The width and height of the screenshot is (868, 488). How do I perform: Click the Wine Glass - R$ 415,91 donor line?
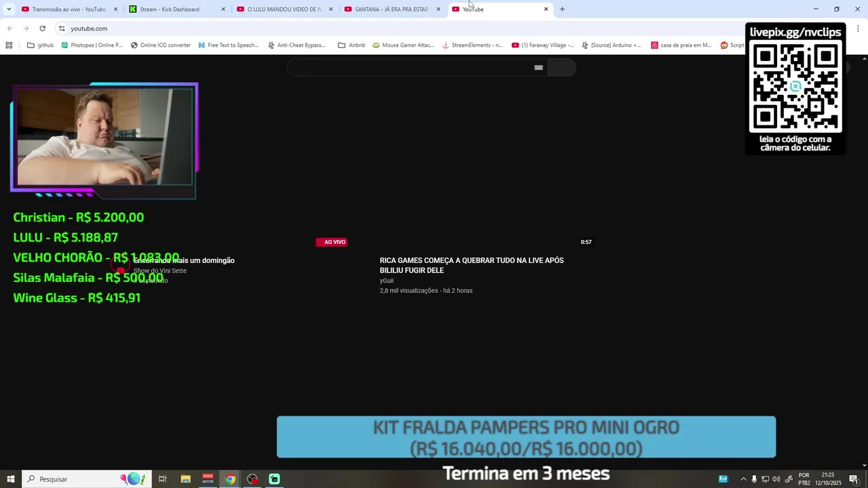pos(77,298)
